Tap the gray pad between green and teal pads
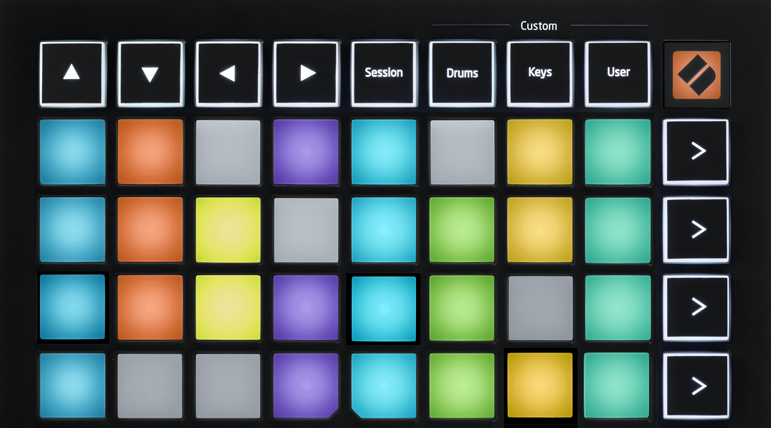The width and height of the screenshot is (771, 428). [x=539, y=308]
